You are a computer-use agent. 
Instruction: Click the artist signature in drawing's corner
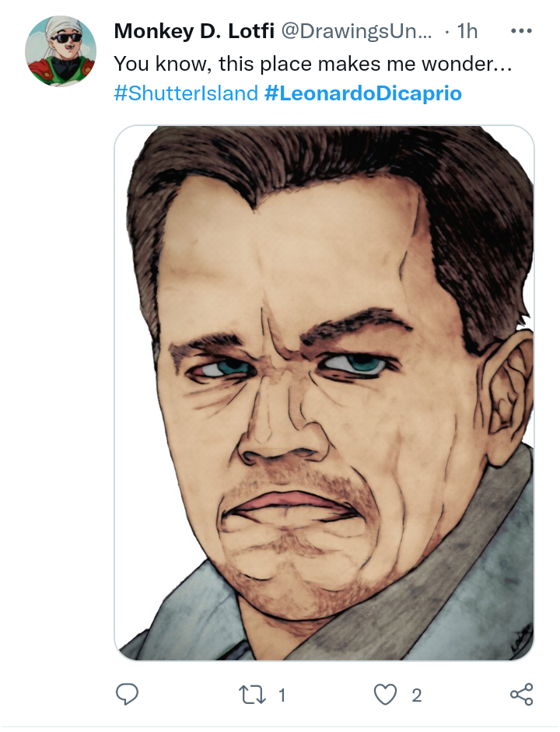[522, 639]
